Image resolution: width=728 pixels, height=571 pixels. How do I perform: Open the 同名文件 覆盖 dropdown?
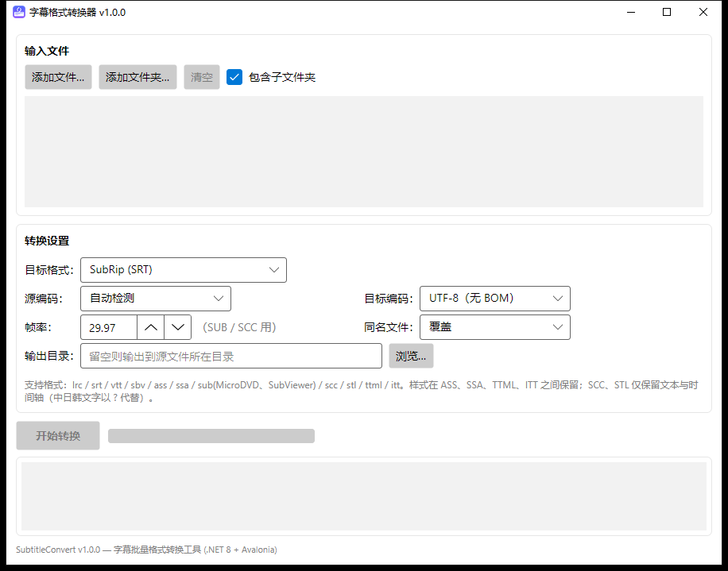(495, 327)
